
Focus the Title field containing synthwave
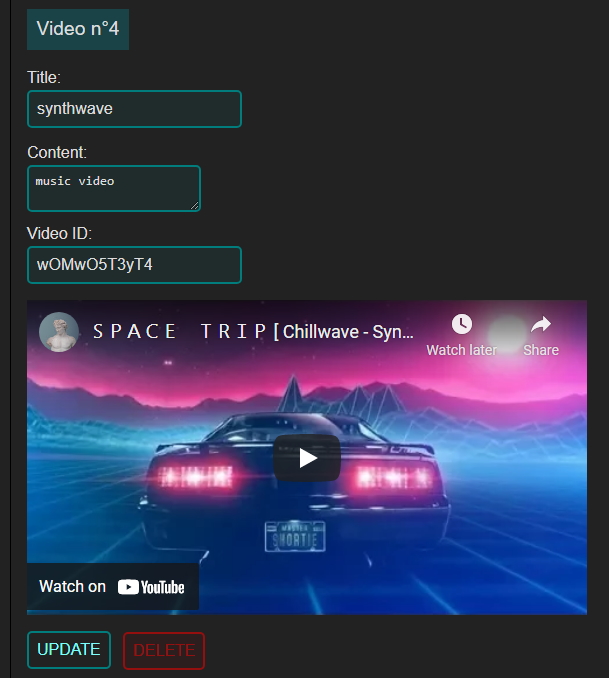click(135, 109)
